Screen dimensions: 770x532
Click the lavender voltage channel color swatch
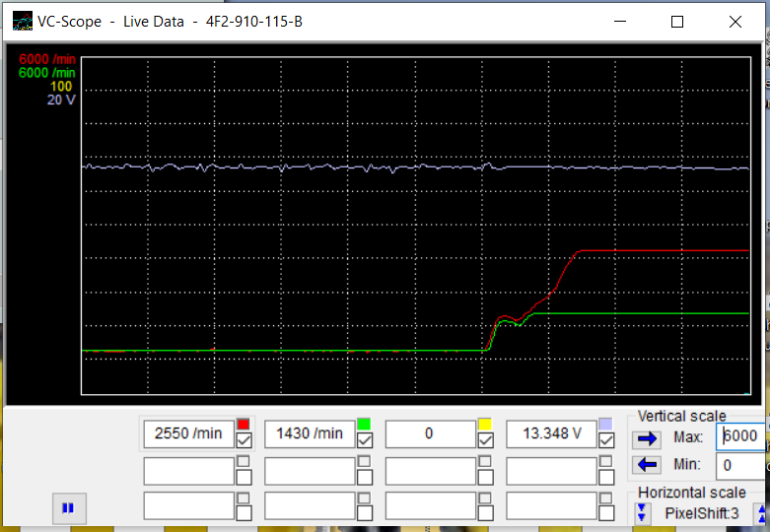point(605,424)
